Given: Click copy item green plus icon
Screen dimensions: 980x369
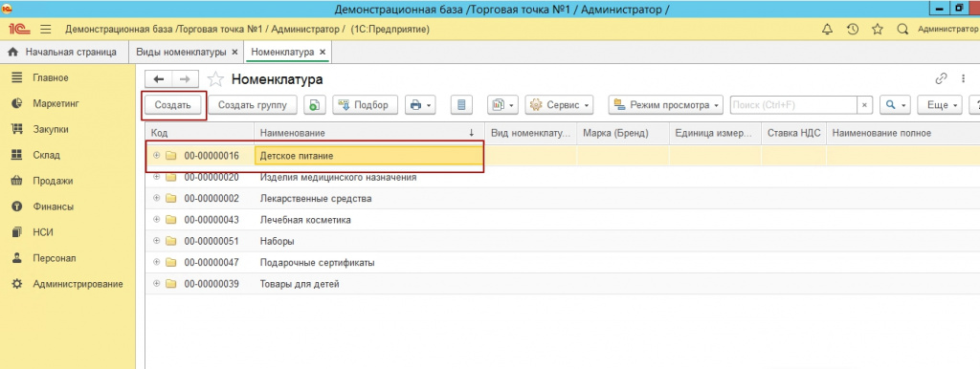Looking at the screenshot, I should 315,105.
